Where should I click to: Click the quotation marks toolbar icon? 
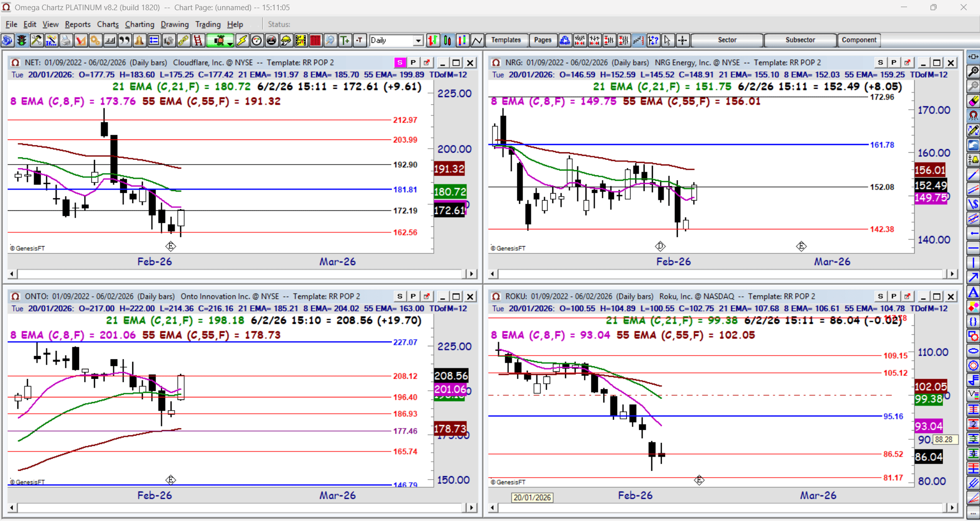[125, 40]
